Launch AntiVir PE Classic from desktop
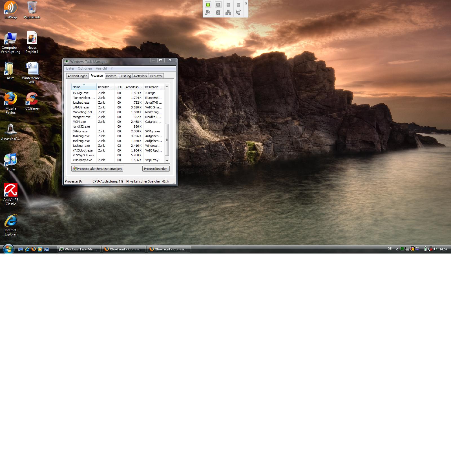The width and height of the screenshot is (451, 476). 11,191
